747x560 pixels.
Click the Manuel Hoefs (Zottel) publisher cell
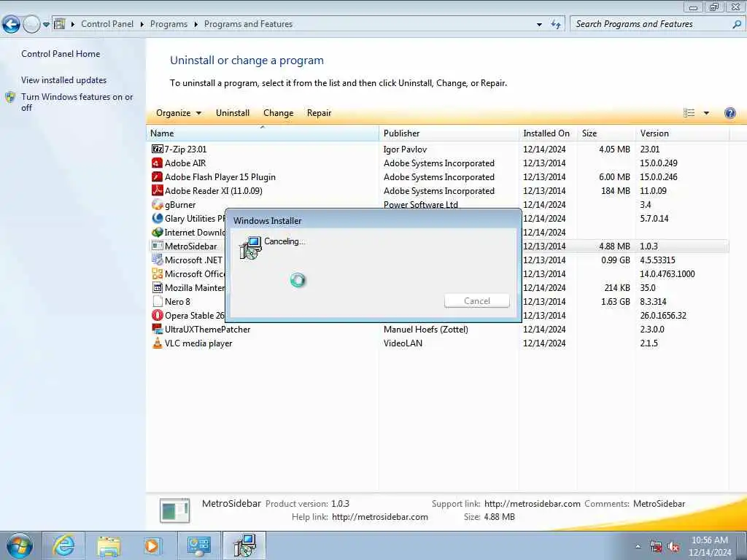click(425, 330)
